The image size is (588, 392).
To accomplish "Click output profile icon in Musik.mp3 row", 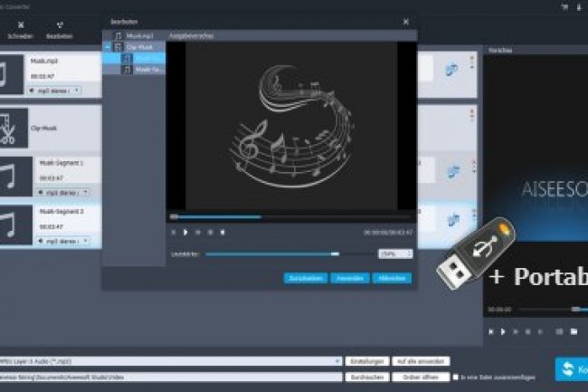I will (x=451, y=70).
